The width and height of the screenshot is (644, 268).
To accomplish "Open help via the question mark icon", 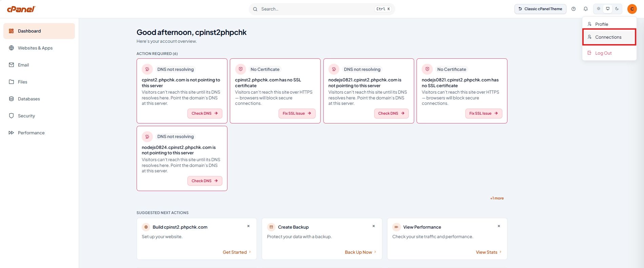I will point(573,9).
